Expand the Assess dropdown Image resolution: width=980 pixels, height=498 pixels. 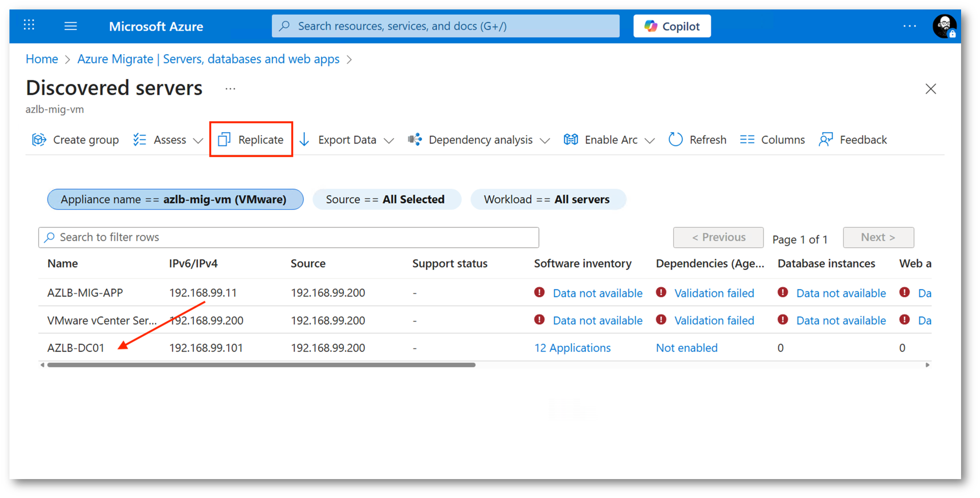click(198, 141)
